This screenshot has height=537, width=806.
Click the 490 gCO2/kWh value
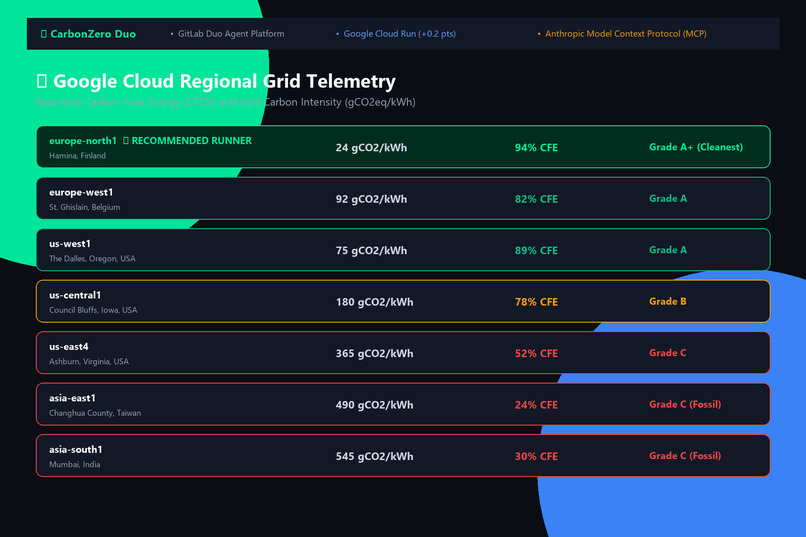click(x=374, y=404)
